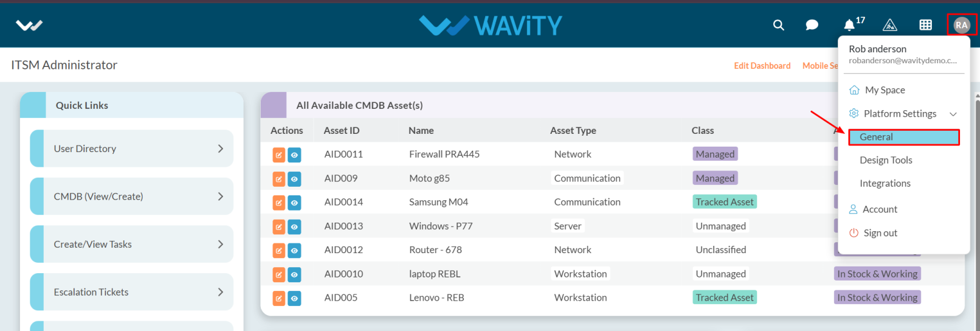Select the Windows - P77 name cell
Viewport: 980px width, 331px height.
point(441,226)
